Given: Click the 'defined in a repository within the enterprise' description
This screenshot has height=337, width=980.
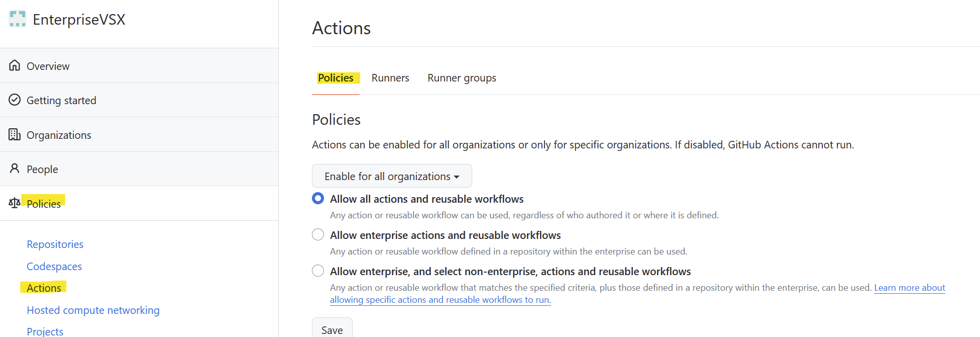Looking at the screenshot, I should pyautogui.click(x=508, y=251).
